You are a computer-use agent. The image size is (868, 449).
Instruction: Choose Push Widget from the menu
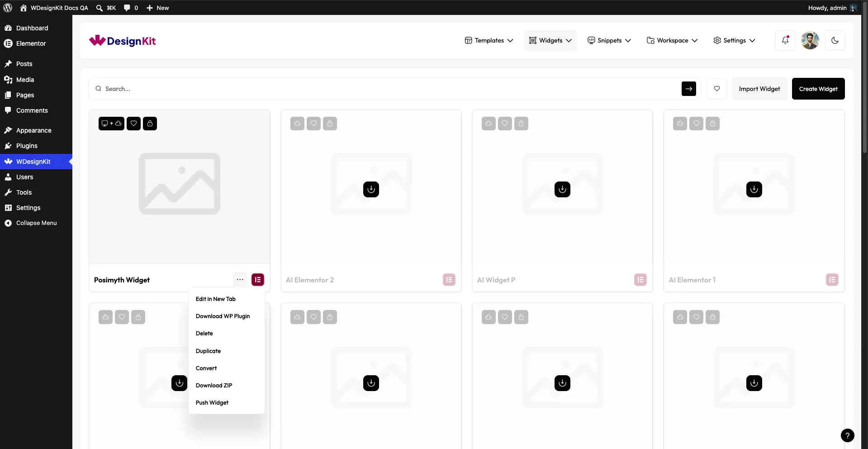pyautogui.click(x=212, y=403)
